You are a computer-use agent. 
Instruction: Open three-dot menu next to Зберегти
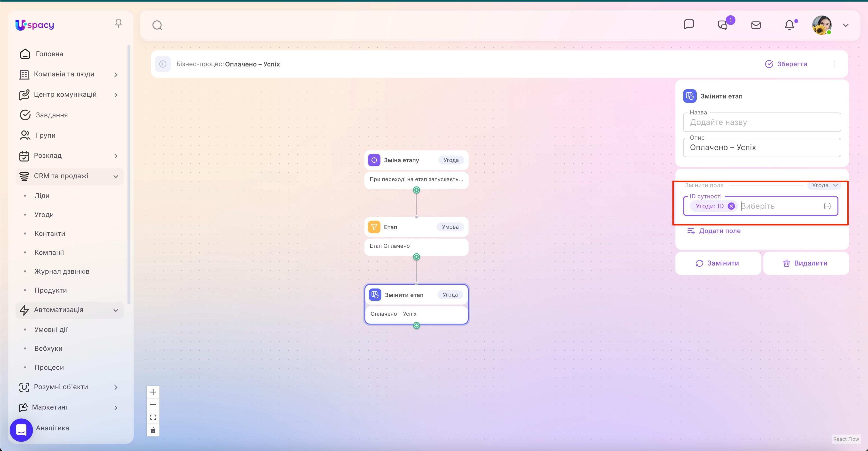(835, 64)
